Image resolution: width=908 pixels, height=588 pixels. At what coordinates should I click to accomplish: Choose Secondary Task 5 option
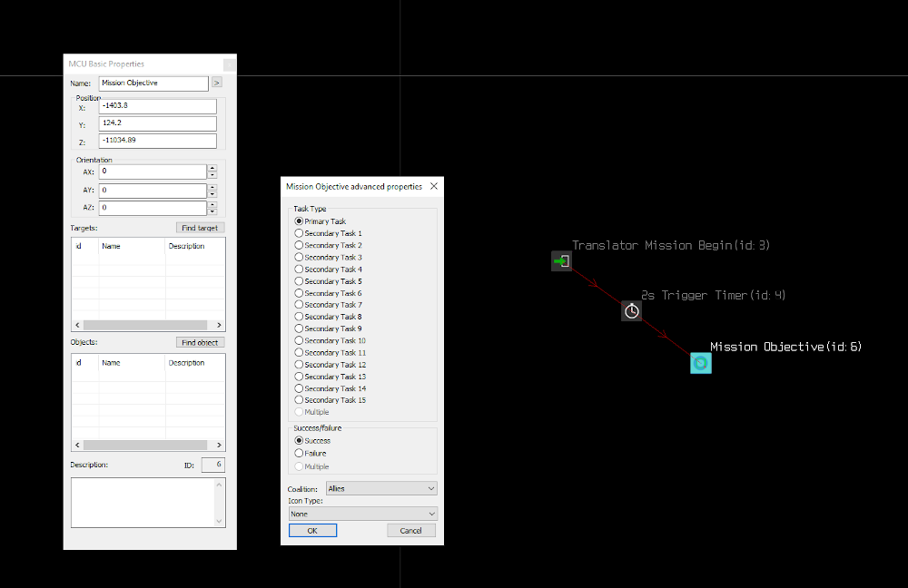[x=299, y=281]
